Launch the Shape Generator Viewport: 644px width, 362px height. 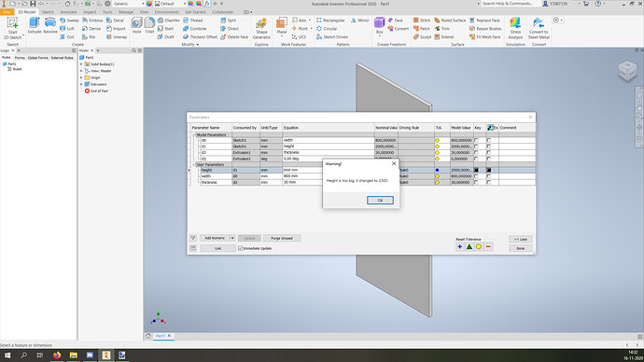tap(261, 28)
